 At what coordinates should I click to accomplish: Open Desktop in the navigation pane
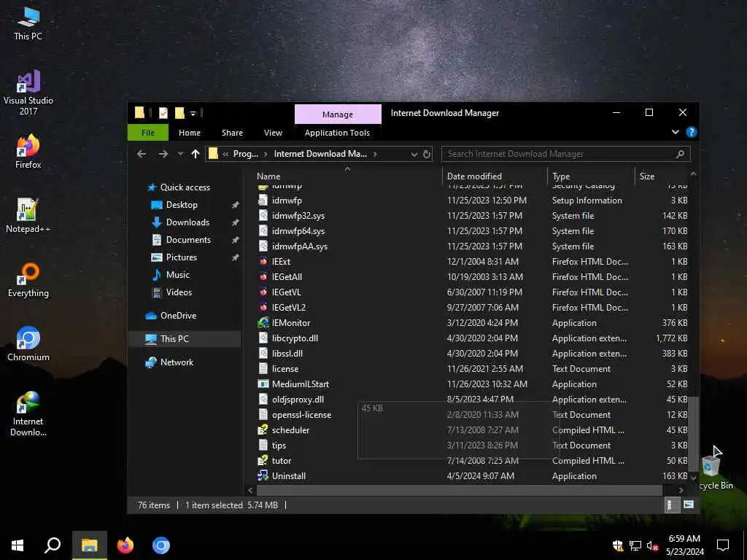click(182, 205)
